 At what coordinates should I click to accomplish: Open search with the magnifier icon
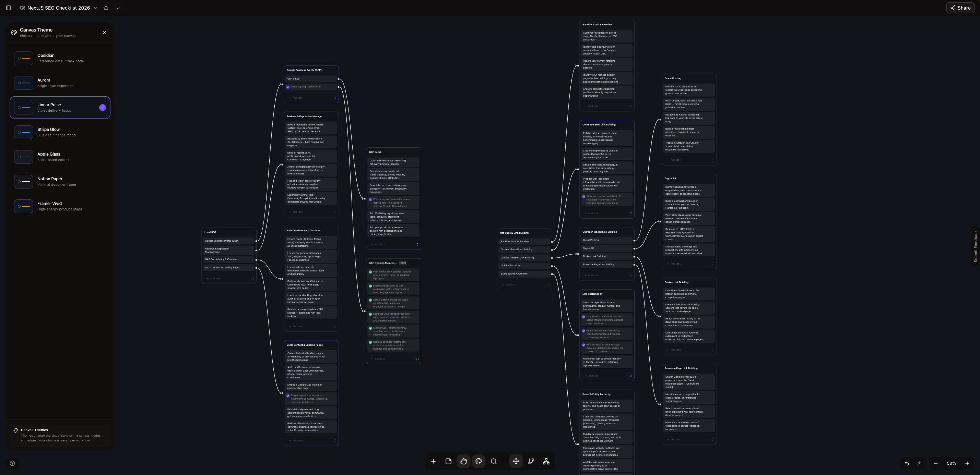494,461
